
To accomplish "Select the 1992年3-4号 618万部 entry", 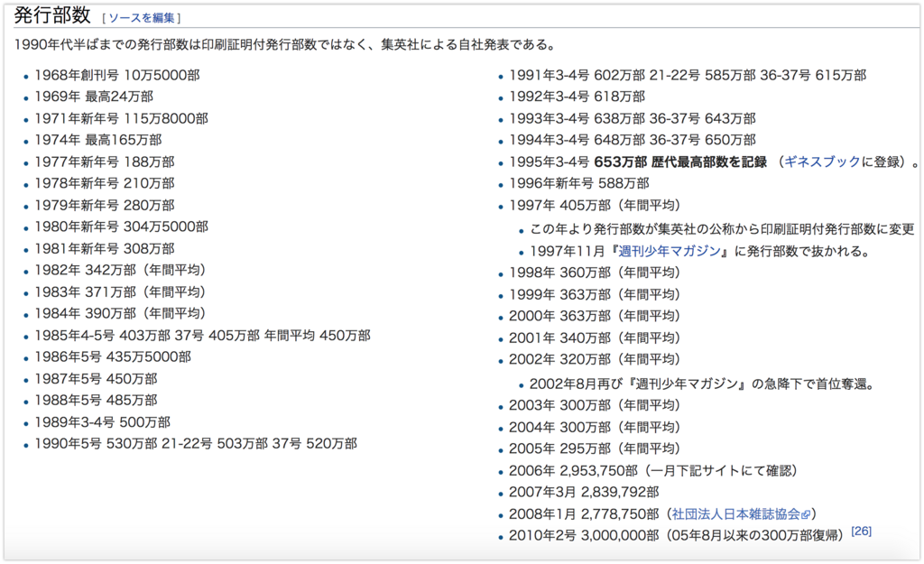I will click(577, 97).
